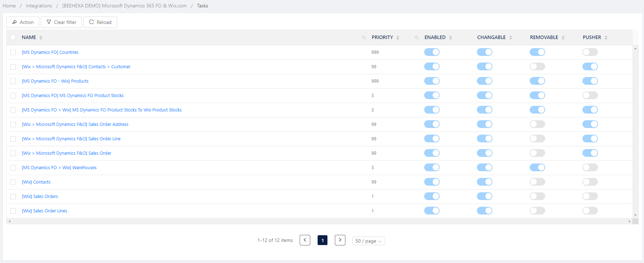The width and height of the screenshot is (644, 263).
Task: Toggle PUSHER for MS Dynamics FO Product Stocks
Action: (590, 95)
